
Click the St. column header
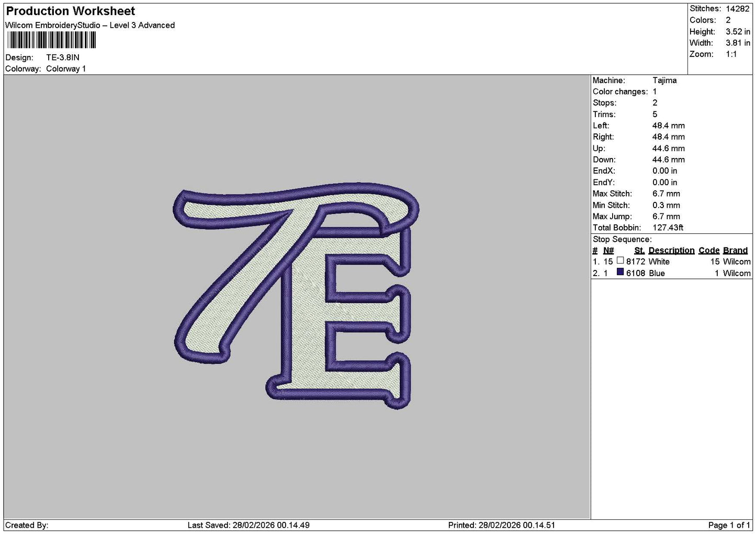pos(639,251)
